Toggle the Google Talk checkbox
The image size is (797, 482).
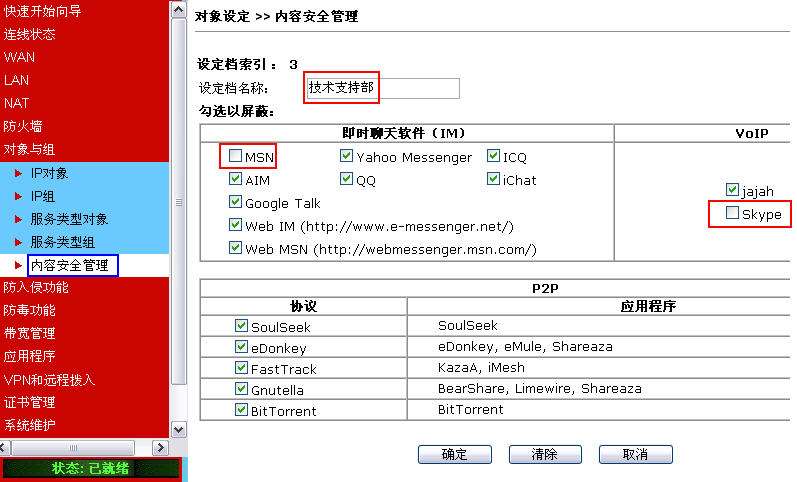(235, 202)
